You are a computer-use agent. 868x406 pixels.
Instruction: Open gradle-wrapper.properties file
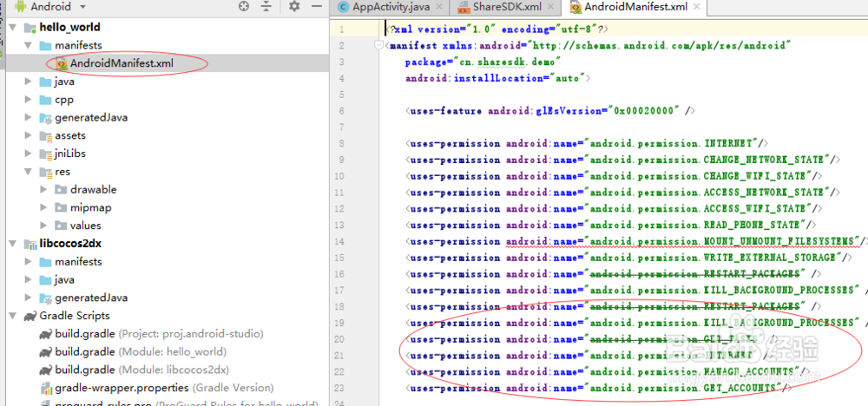pyautogui.click(x=164, y=388)
